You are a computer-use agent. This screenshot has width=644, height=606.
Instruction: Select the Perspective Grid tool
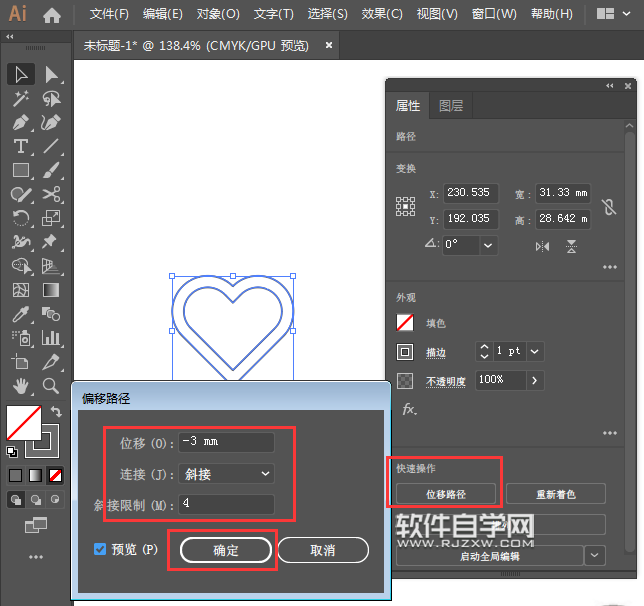(x=51, y=266)
